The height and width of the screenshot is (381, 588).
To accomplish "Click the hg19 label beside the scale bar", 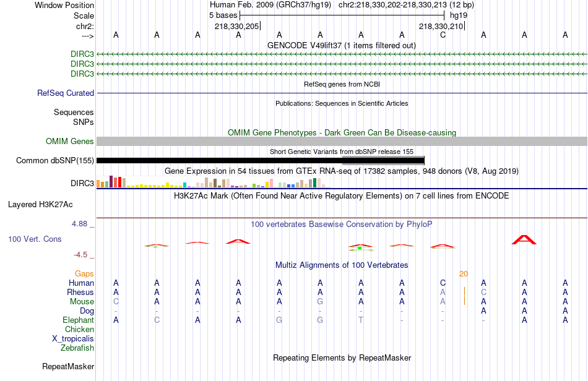I will pyautogui.click(x=459, y=15).
